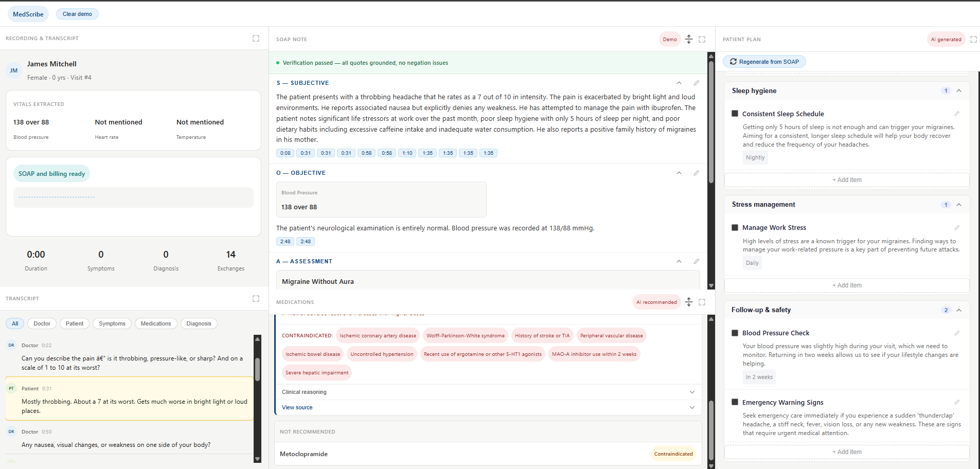980x469 pixels.
Task: Expand the Clinical reasoning row
Action: tap(488, 392)
